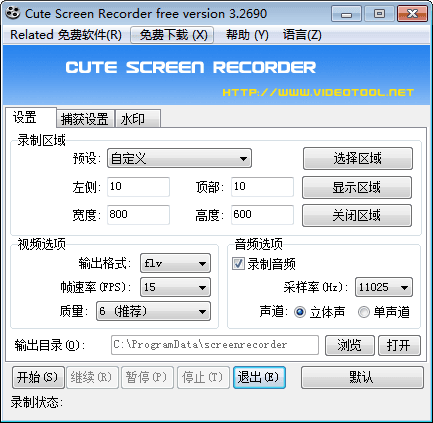Viewport: 433px width, 423px height.
Task: Open the 语言(Z) menu
Action: click(302, 35)
